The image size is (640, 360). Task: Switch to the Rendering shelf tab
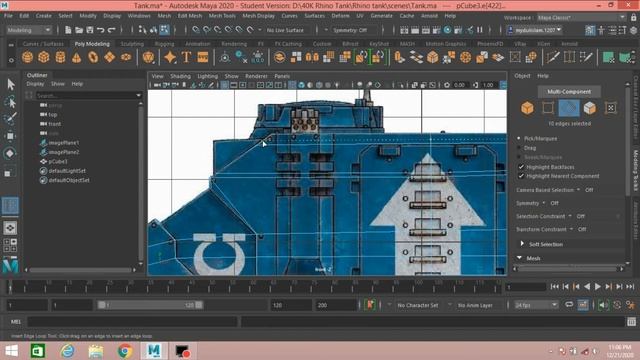click(x=234, y=44)
